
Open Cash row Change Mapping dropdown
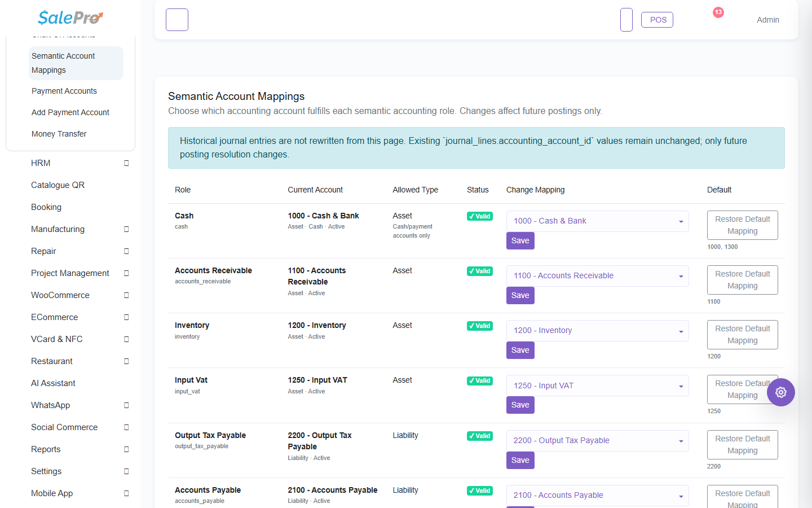tap(598, 221)
